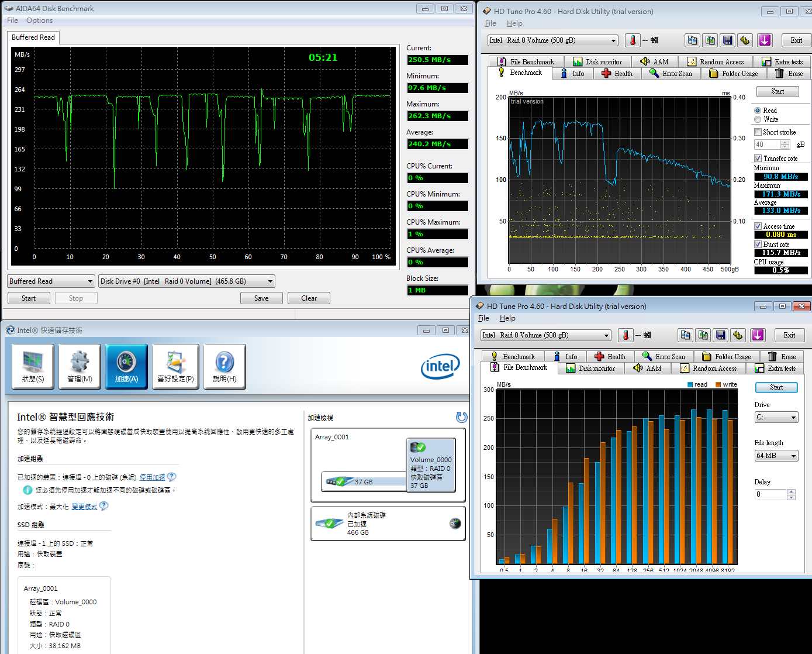
Task: Switch to Extra tests tab in lower HD Tune
Action: [775, 368]
